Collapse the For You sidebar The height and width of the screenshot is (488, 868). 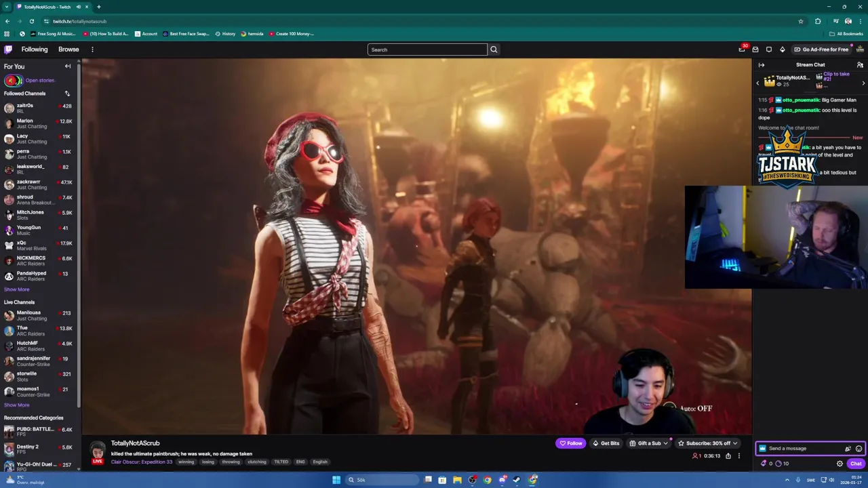pyautogui.click(x=68, y=66)
